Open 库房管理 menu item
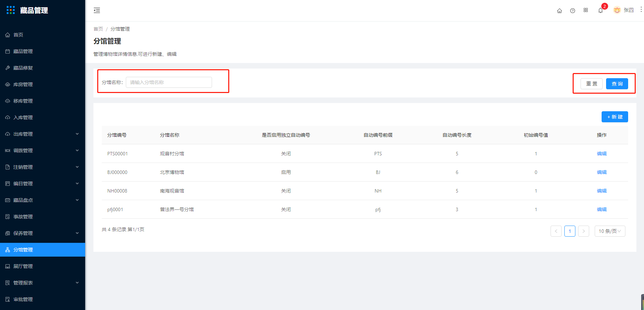This screenshot has width=644, height=310. click(42, 84)
